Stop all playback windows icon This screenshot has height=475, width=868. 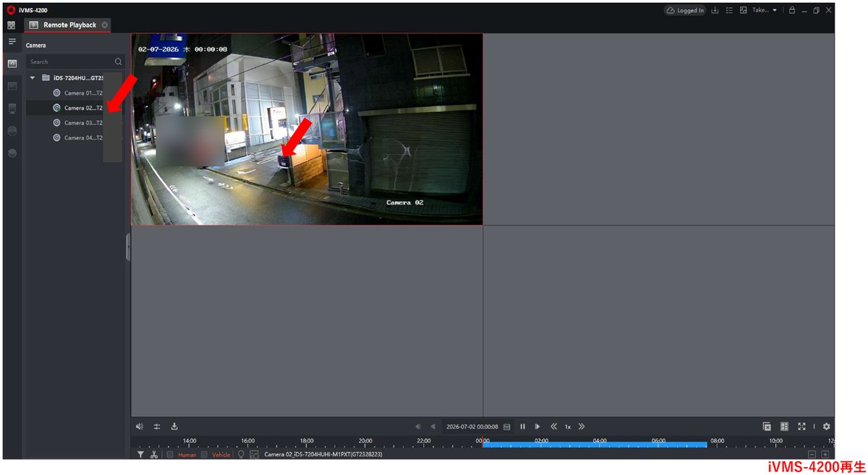[767, 427]
